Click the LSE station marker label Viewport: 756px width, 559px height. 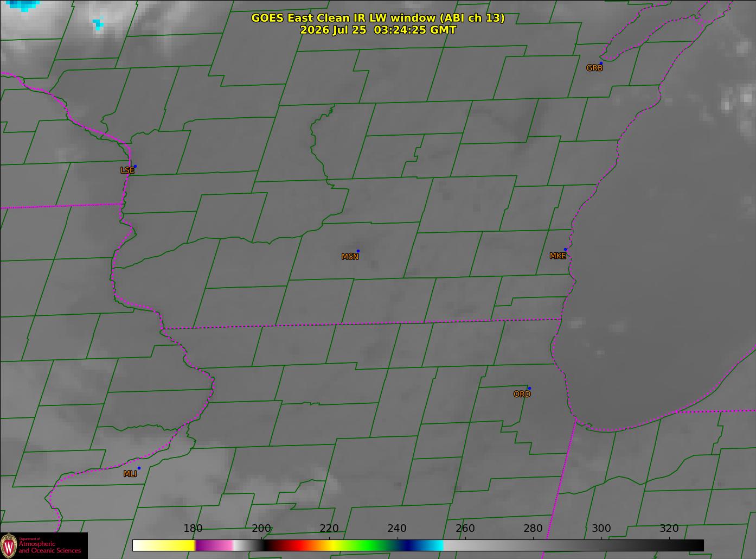127,170
